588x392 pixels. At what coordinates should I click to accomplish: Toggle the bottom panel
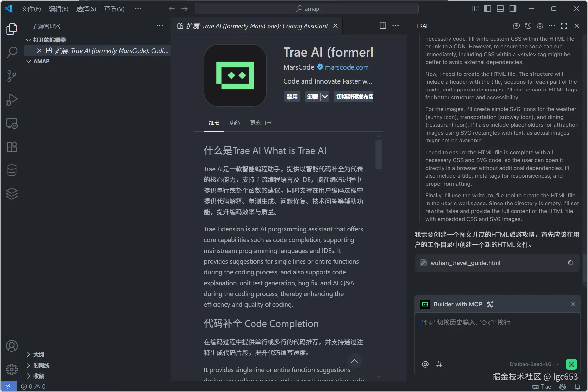[x=500, y=9]
